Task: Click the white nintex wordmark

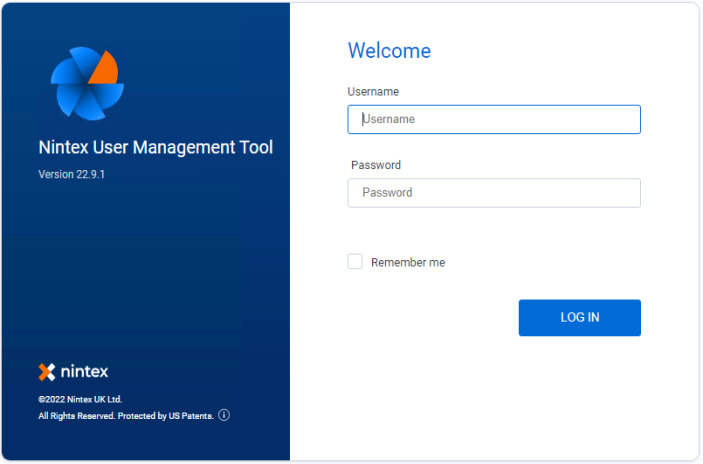Action: pyautogui.click(x=84, y=372)
